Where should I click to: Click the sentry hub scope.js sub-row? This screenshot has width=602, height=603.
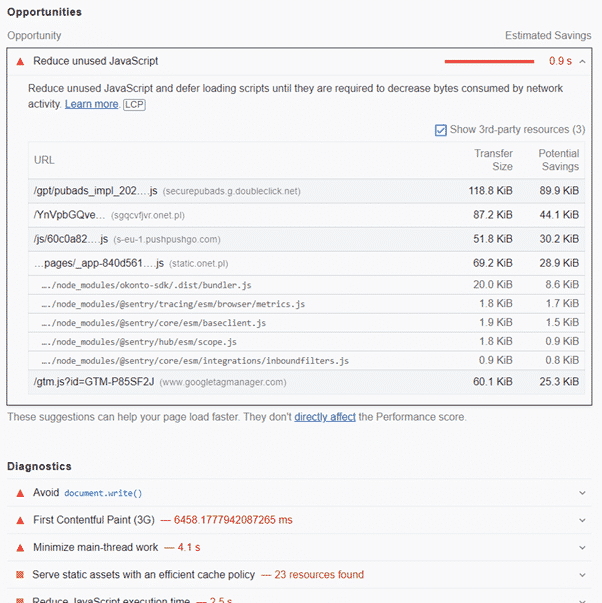click(x=306, y=341)
